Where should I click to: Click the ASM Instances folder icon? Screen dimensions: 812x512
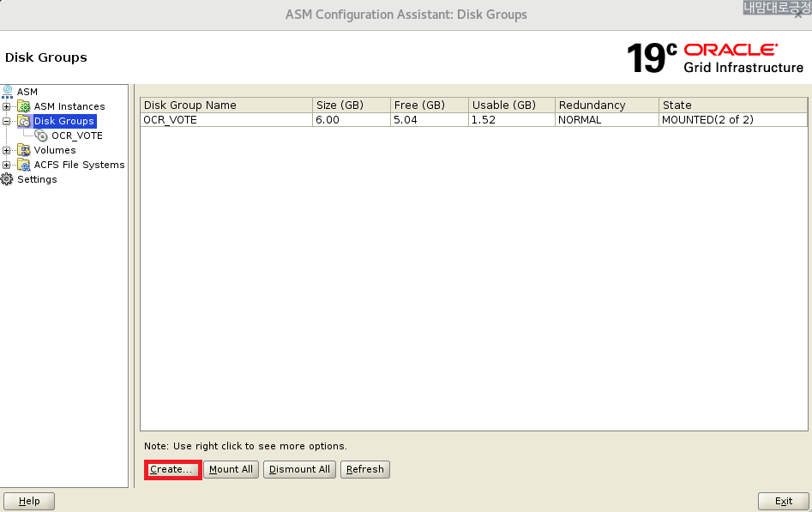coord(24,106)
